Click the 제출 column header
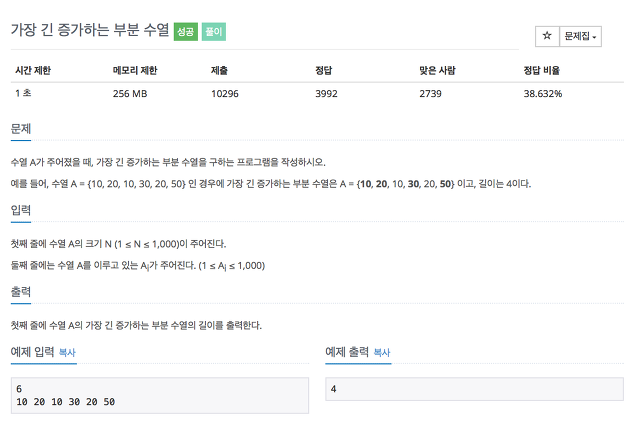The height and width of the screenshot is (424, 640). pyautogui.click(x=219, y=70)
